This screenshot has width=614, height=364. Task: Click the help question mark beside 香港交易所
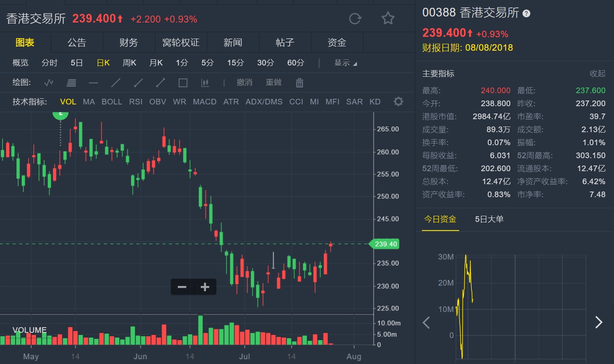[x=526, y=13]
